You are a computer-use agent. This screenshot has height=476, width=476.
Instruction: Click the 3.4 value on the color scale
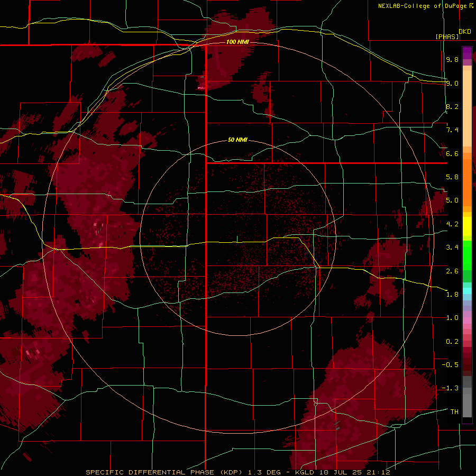pyautogui.click(x=452, y=248)
